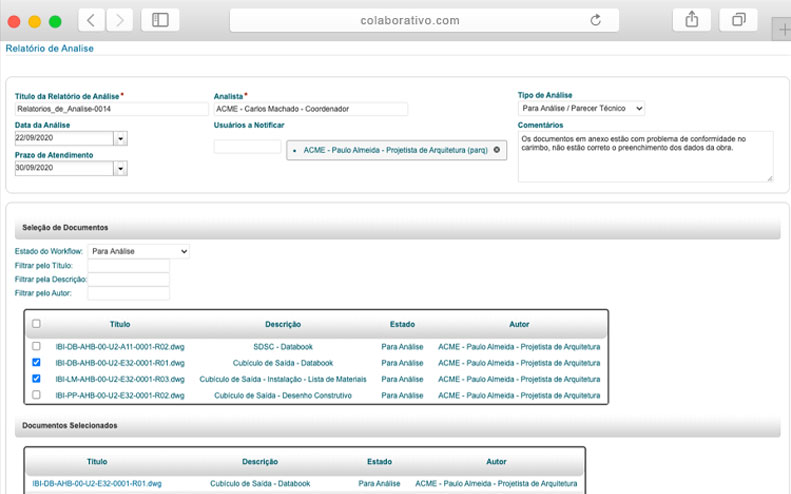The image size is (791, 494).
Task: Uncheck the IBI-DB-AHB-00-U2-E32-0001-R01.dwg row checkbox
Action: point(36,362)
